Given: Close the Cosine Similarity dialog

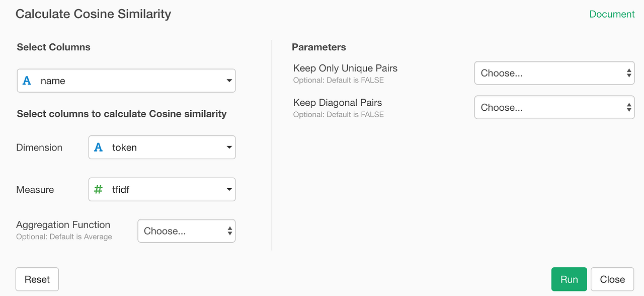Looking at the screenshot, I should [x=612, y=279].
